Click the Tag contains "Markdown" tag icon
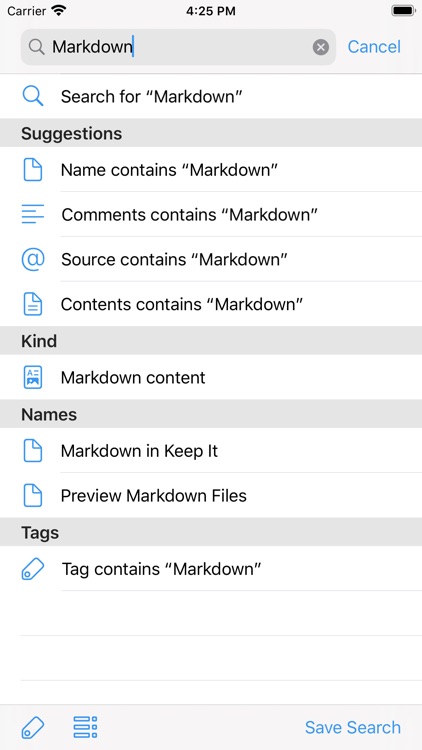422x750 pixels. (x=33, y=569)
